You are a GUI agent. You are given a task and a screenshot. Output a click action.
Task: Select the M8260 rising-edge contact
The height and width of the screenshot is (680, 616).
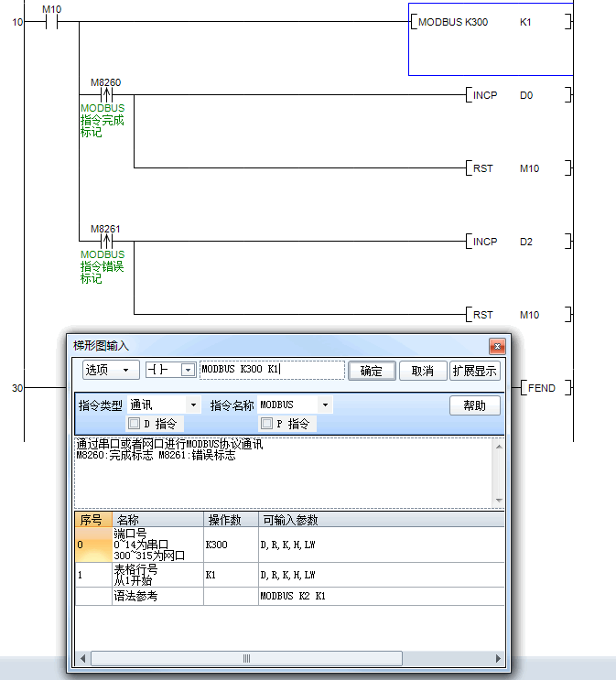tap(106, 94)
